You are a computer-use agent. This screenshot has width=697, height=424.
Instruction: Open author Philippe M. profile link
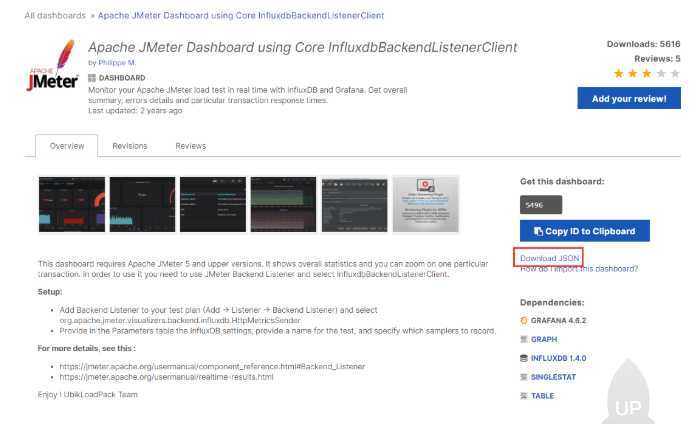point(117,63)
